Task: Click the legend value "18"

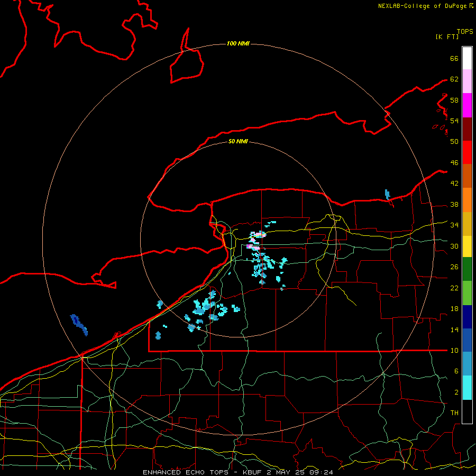Action: coord(454,309)
